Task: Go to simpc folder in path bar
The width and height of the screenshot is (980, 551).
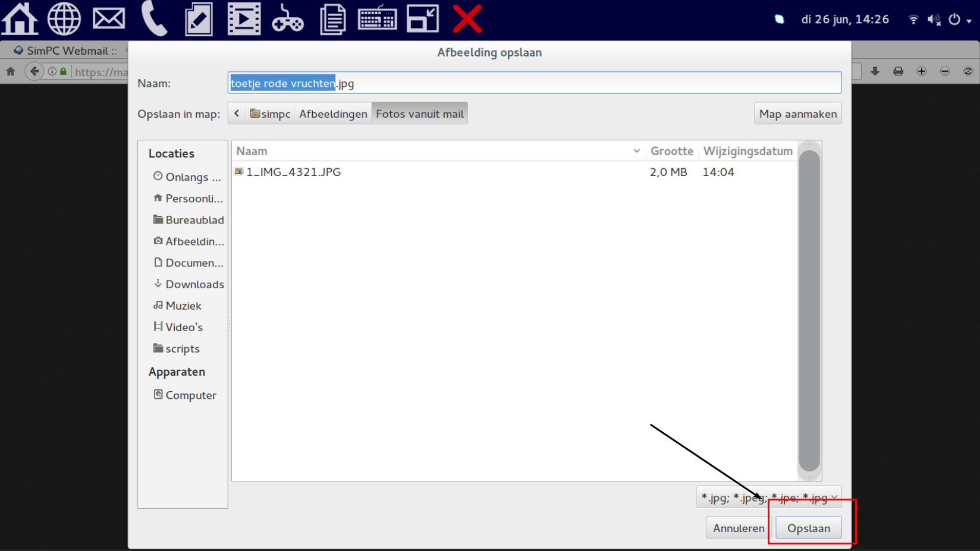Action: [271, 114]
